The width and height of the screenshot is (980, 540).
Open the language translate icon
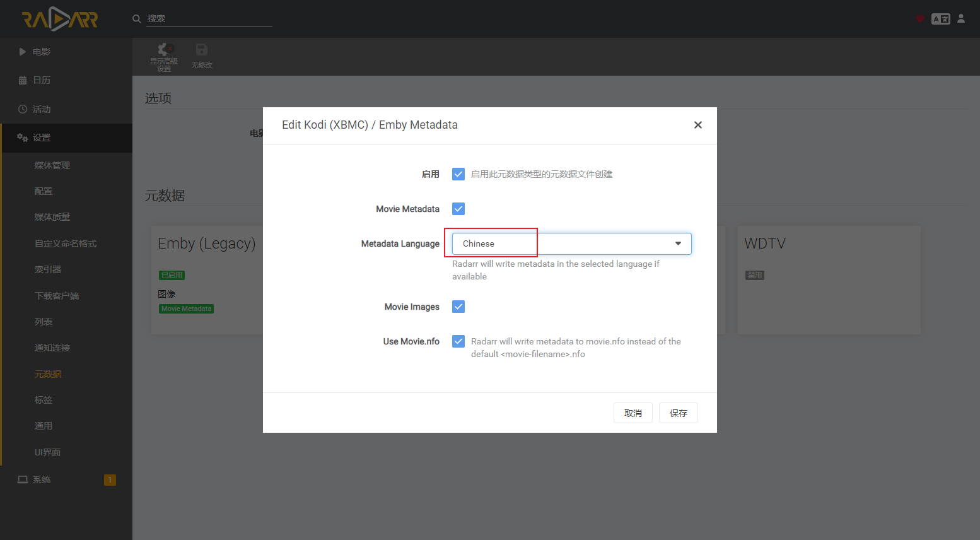[x=941, y=19]
